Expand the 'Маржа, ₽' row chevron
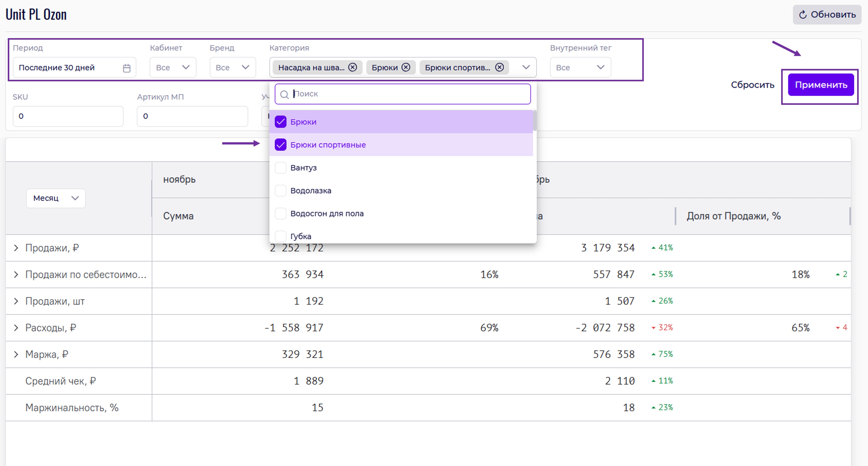This screenshot has height=466, width=868. click(x=16, y=354)
